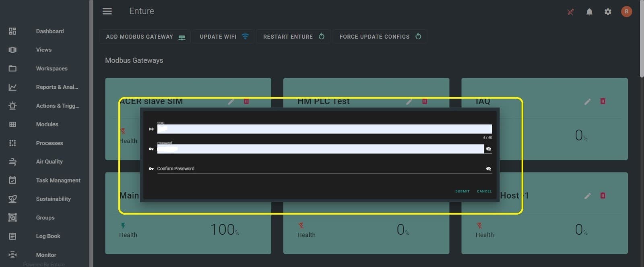Edit the IAQ gateway with pencil icon
644x267 pixels.
[x=588, y=101]
